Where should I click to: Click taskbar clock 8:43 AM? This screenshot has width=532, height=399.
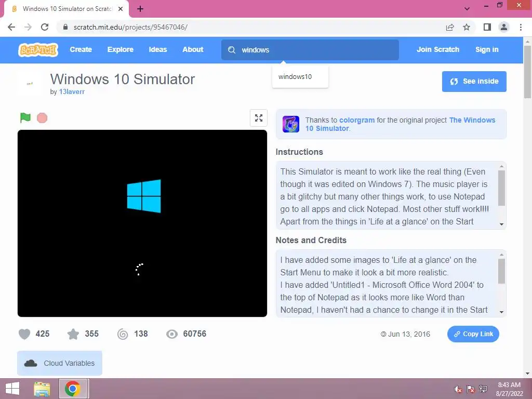509,385
